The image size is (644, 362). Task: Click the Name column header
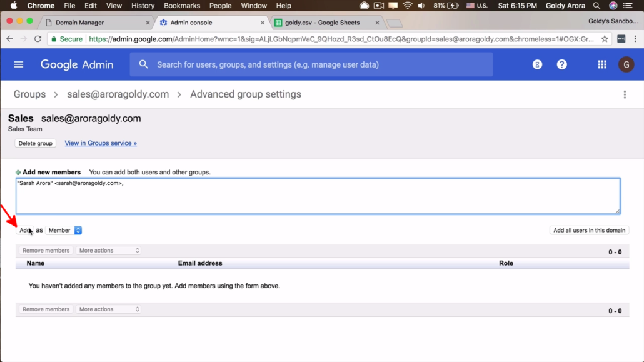coord(35,263)
